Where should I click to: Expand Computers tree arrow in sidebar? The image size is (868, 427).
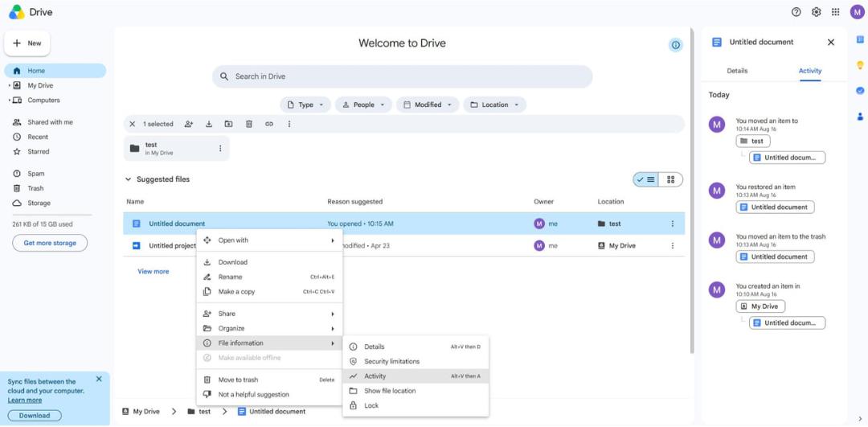10,101
